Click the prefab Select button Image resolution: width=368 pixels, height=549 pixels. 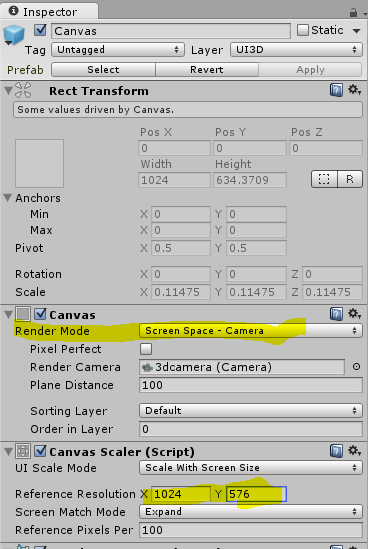(103, 69)
